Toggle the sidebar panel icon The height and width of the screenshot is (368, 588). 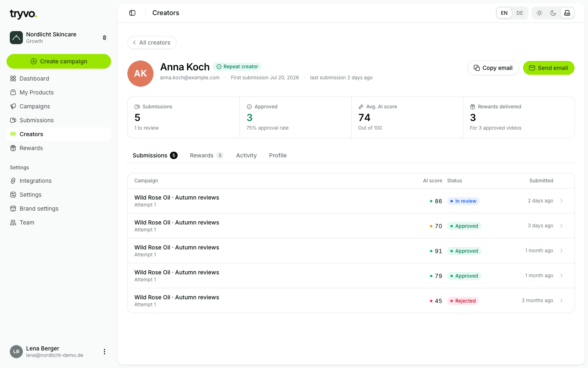[x=132, y=13]
